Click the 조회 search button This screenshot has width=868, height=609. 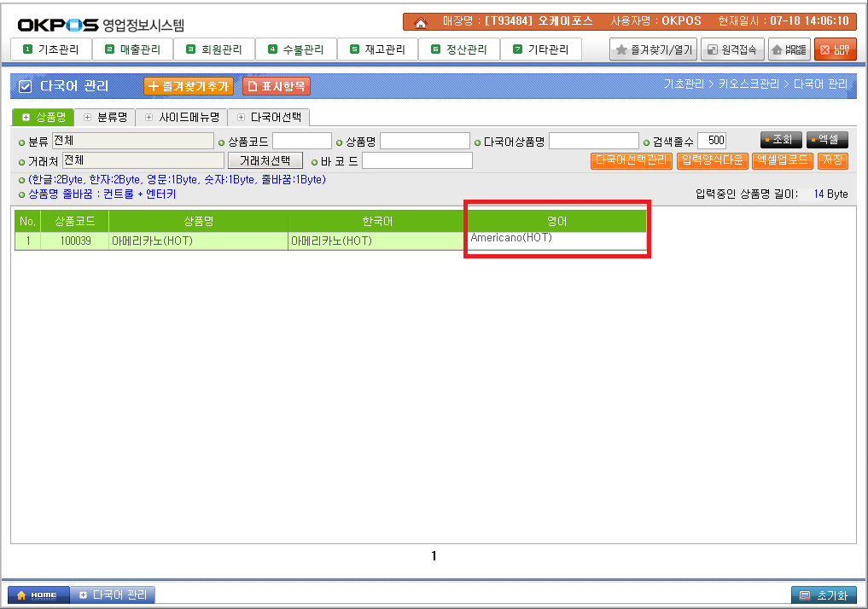(781, 141)
